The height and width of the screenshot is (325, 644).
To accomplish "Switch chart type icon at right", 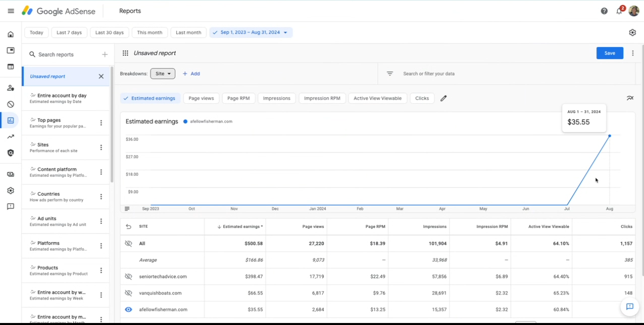I will point(630,98).
